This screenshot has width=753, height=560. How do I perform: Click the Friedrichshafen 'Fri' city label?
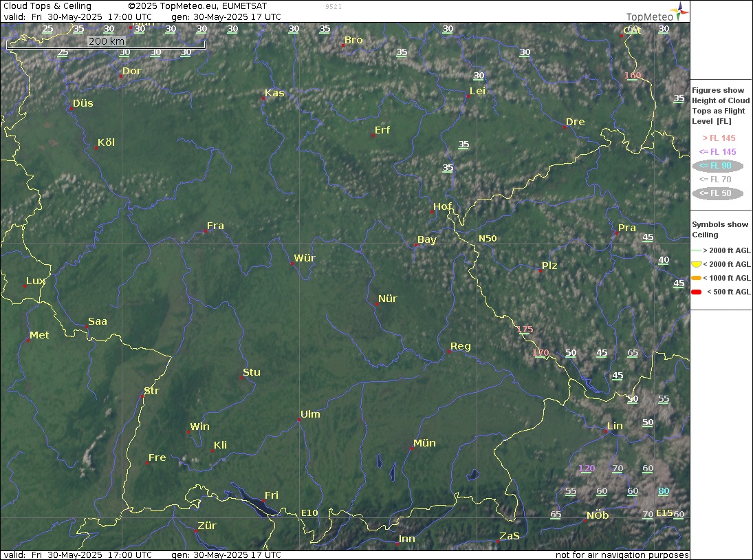(272, 495)
